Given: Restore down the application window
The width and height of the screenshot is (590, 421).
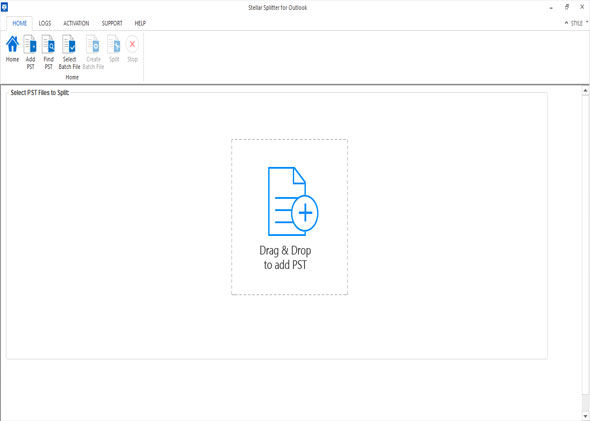Looking at the screenshot, I should point(567,7).
